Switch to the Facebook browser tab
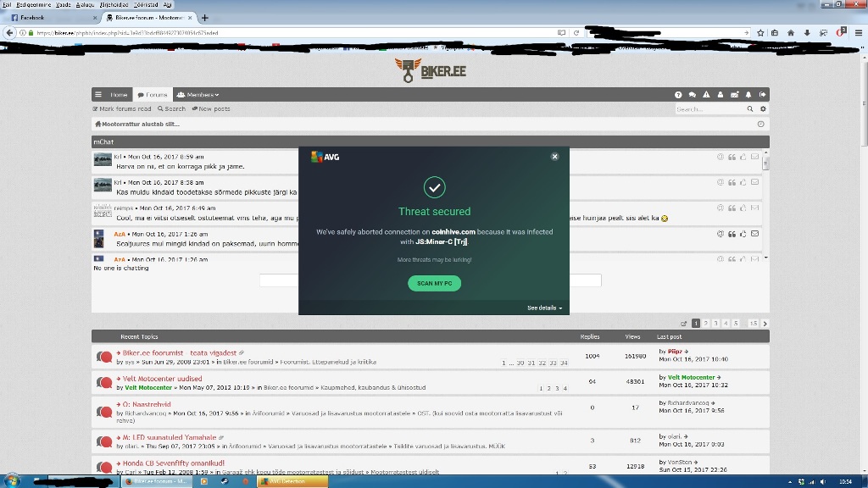This screenshot has height=488, width=868. 54,18
